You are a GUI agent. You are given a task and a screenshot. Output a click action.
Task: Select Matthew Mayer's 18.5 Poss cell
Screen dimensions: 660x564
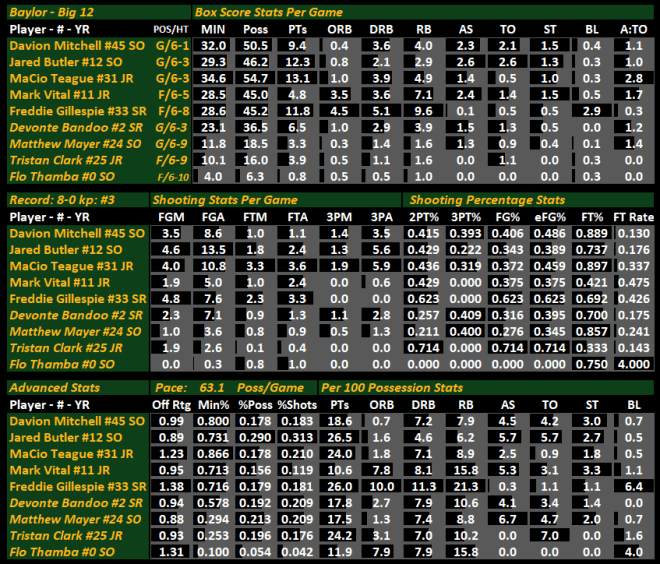point(255,144)
